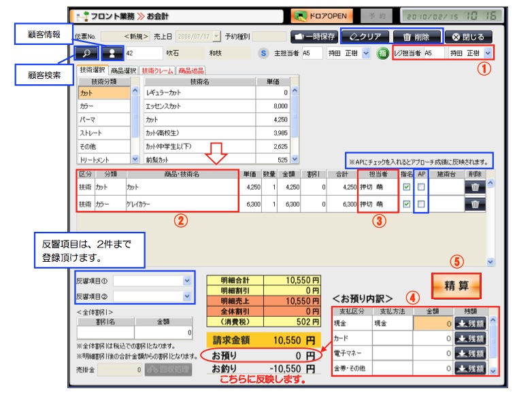Click the green 指 nomination icon
532x395 pixels.
[382, 52]
